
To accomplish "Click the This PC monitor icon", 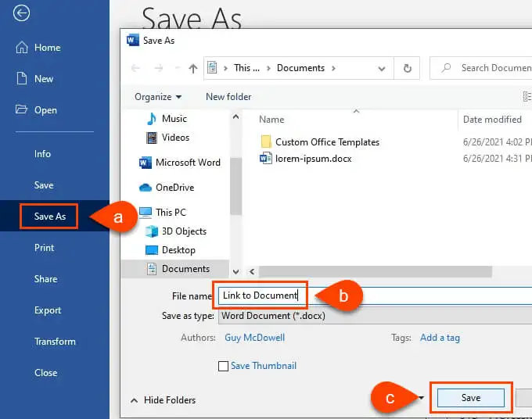I will point(146,213).
